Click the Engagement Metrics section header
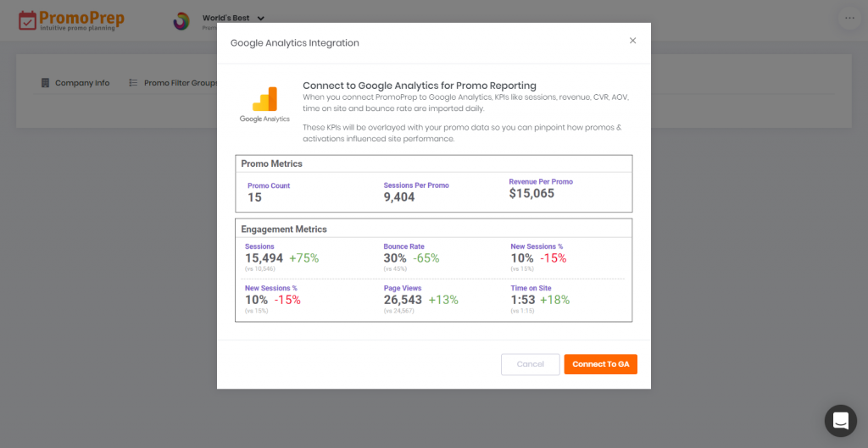This screenshot has height=448, width=868. [x=284, y=229]
